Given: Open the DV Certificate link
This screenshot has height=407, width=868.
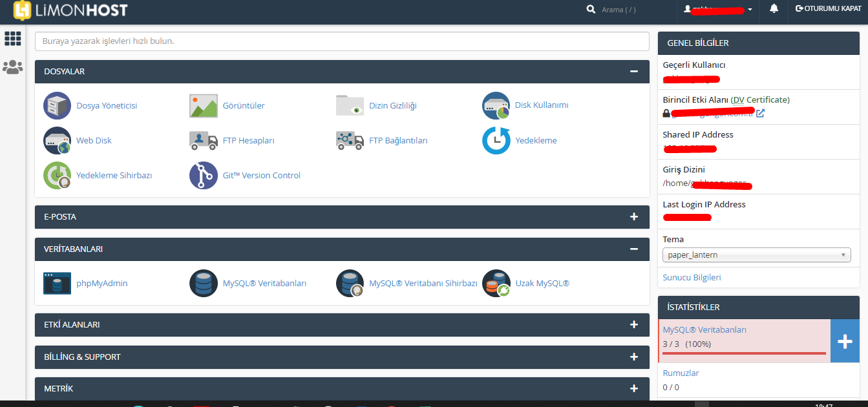Looking at the screenshot, I should pos(760,99).
